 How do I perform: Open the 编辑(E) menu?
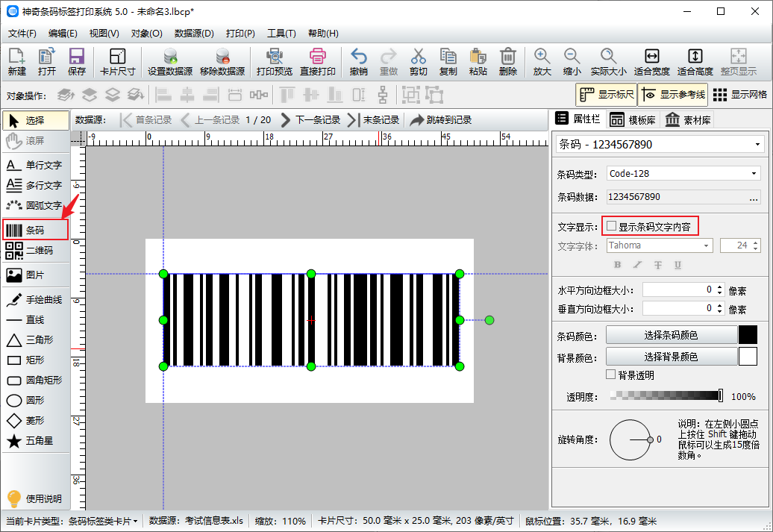63,34
